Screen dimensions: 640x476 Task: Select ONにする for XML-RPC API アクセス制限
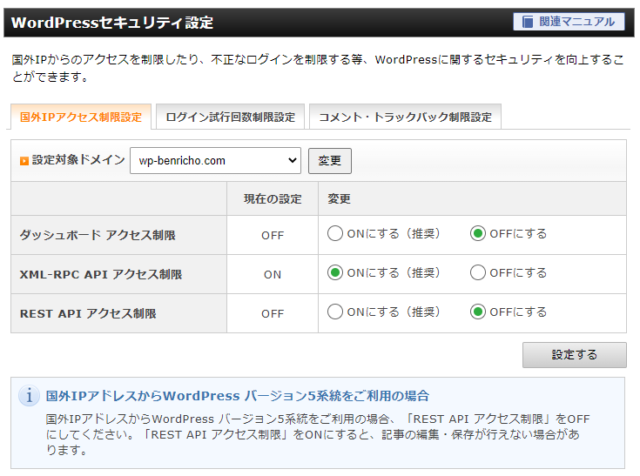335,272
